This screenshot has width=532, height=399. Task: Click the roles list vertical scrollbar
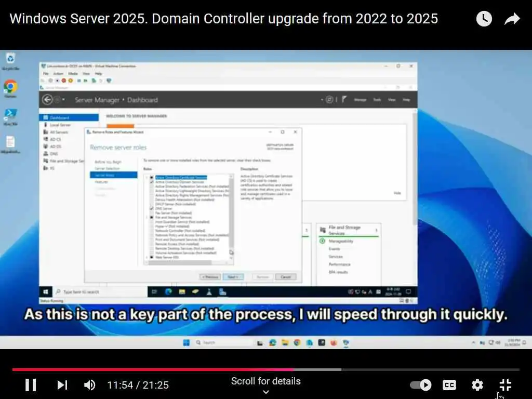click(231, 217)
